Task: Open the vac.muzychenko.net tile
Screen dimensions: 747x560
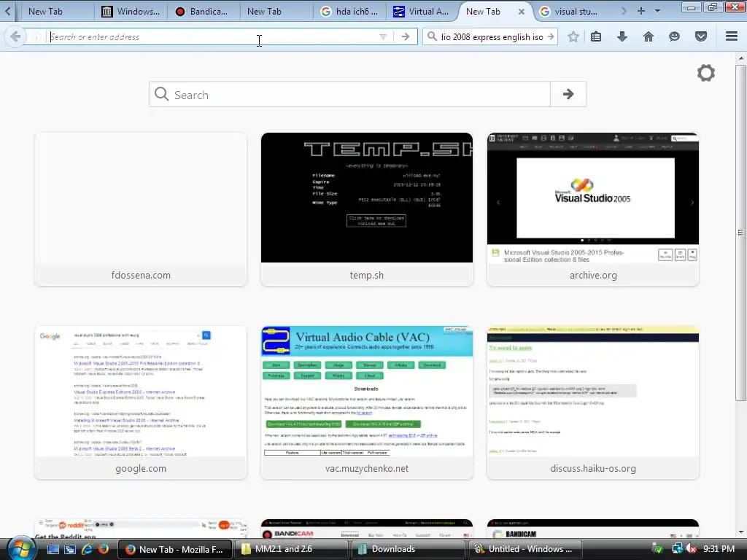Action: tap(367, 402)
